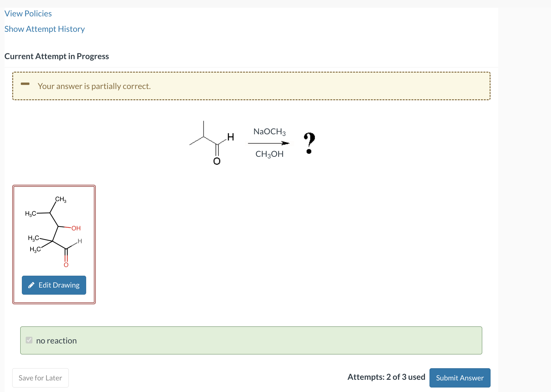
Task: Click the Attempts: 2 of 3 used label
Action: [386, 377]
